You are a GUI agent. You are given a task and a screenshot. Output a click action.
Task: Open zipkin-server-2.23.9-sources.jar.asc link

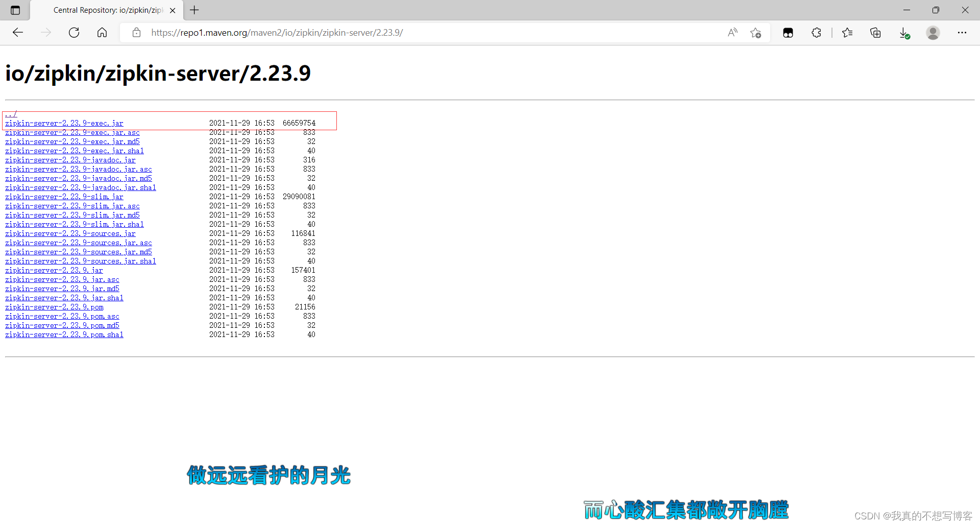pyautogui.click(x=79, y=243)
